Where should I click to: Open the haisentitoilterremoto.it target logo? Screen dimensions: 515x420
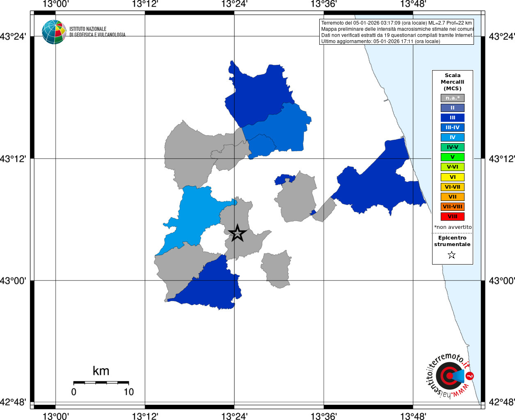tap(449, 376)
